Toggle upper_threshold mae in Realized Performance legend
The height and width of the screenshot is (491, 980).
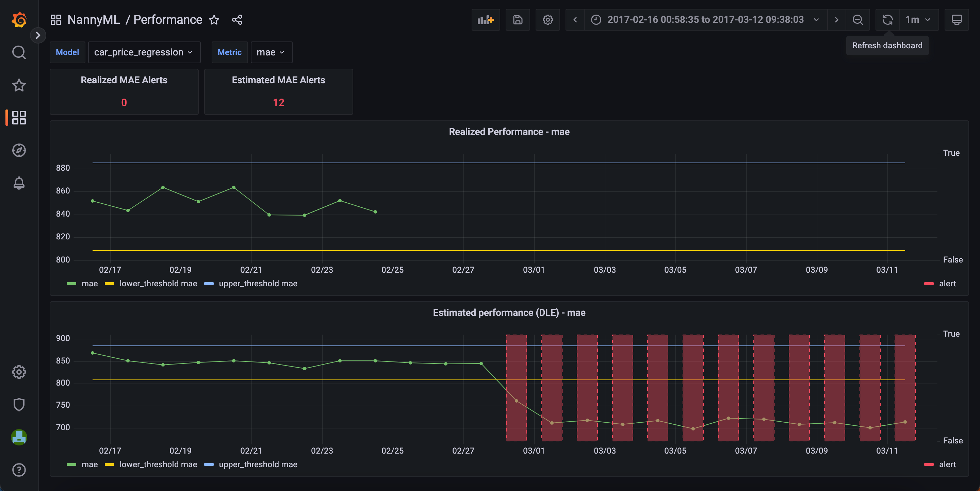coord(258,284)
